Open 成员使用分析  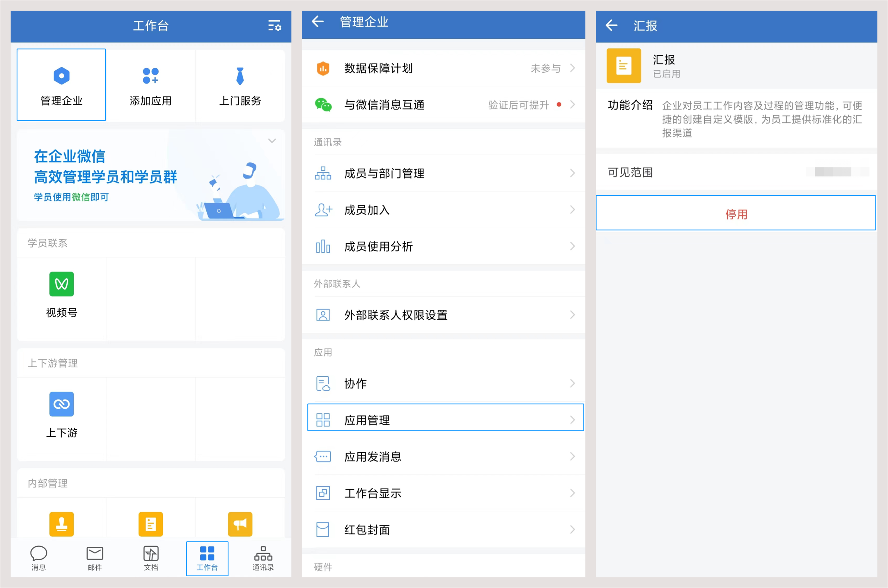coord(444,246)
